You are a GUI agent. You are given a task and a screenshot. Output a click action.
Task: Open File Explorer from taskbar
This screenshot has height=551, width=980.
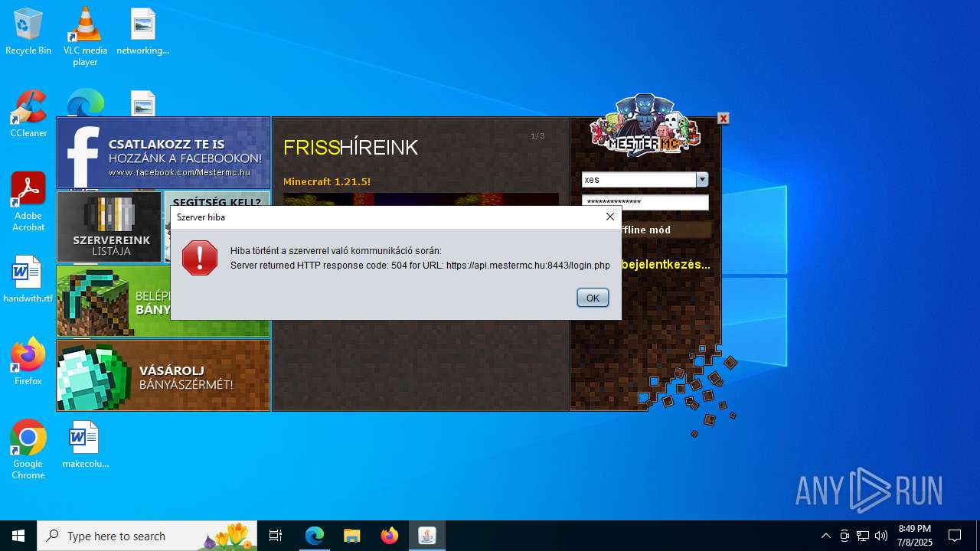click(352, 536)
